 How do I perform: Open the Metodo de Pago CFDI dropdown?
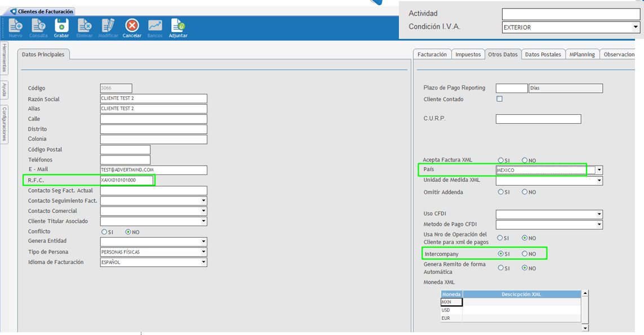click(x=599, y=225)
